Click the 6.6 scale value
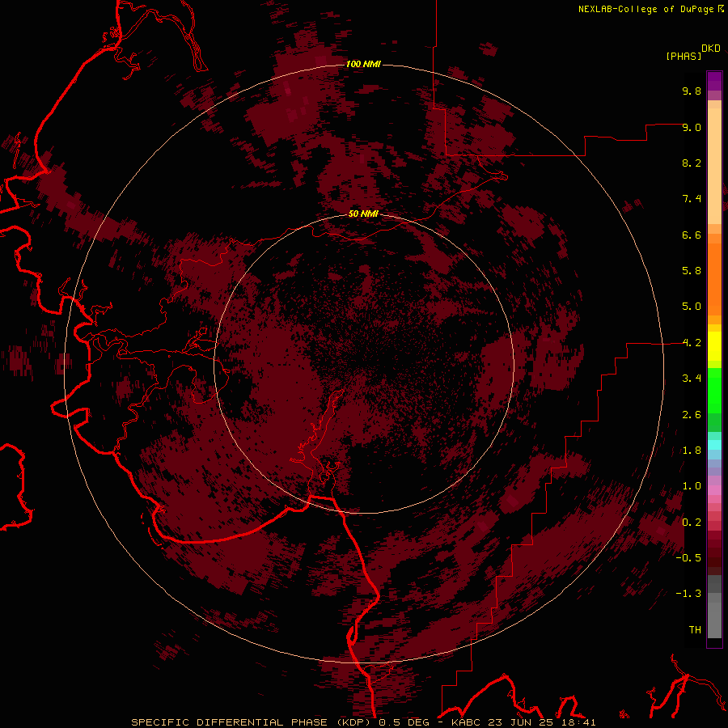This screenshot has height=728, width=728. [692, 235]
